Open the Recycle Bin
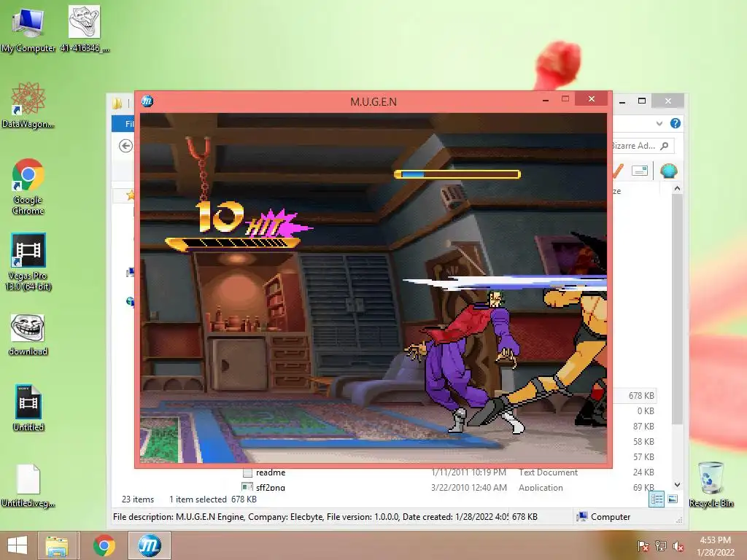This screenshot has width=747, height=560. coord(711,484)
